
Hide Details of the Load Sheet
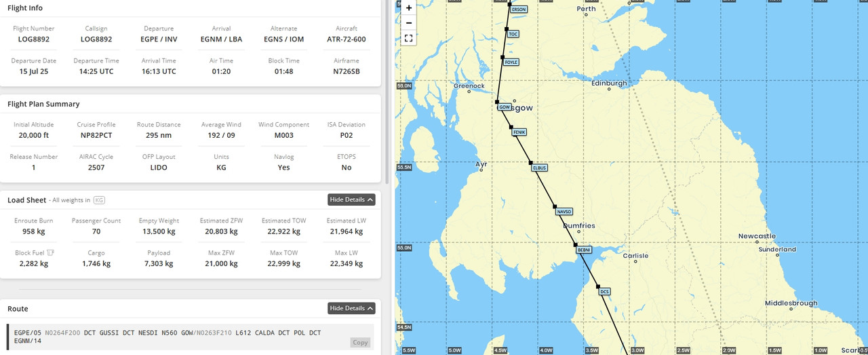(x=351, y=200)
